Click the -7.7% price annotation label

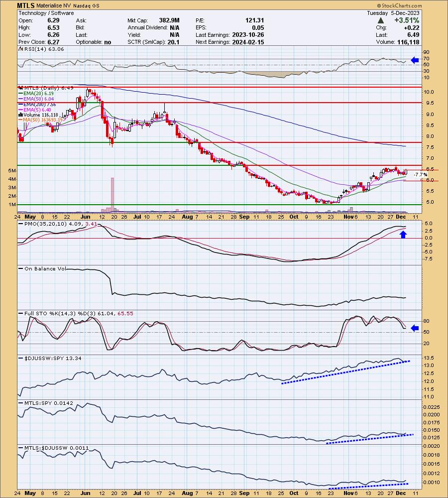pos(421,175)
